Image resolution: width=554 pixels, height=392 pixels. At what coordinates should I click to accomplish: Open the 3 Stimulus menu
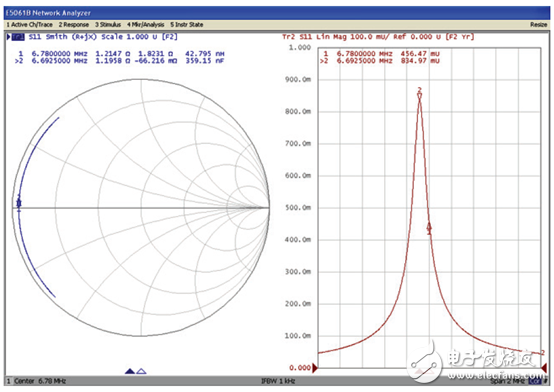tap(108, 24)
